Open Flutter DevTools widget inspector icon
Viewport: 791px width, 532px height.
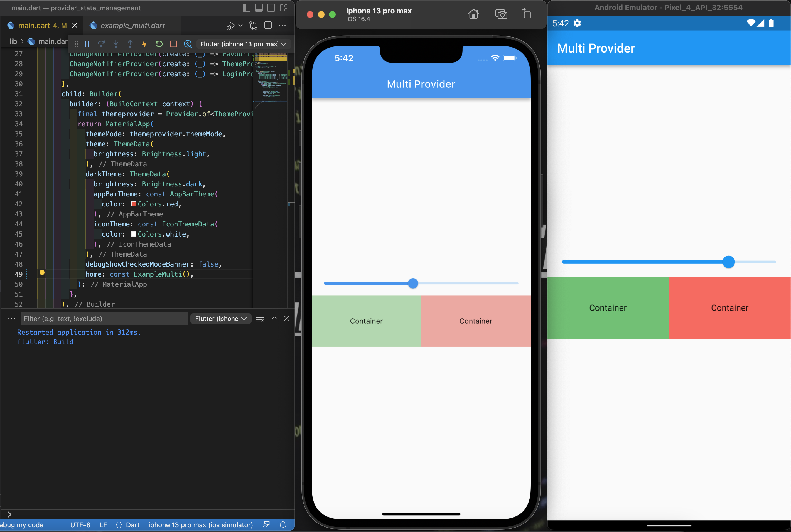pos(188,44)
